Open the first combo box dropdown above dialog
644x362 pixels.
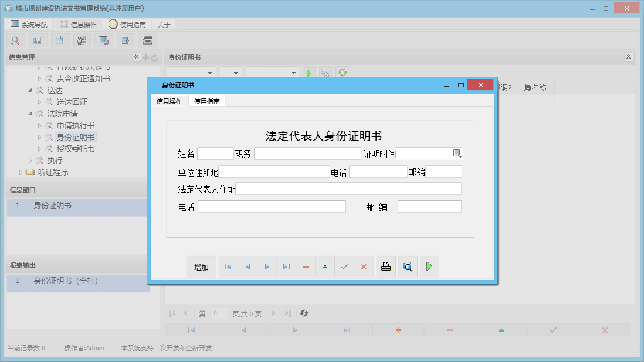pos(209,73)
